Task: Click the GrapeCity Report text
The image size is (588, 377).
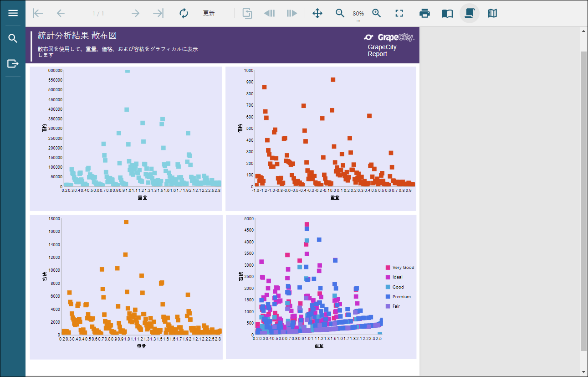Action: (382, 51)
